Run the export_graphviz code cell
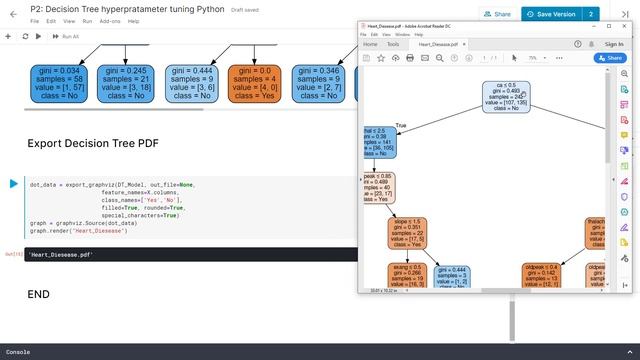Screen dimensions: 640x360 [13, 184]
